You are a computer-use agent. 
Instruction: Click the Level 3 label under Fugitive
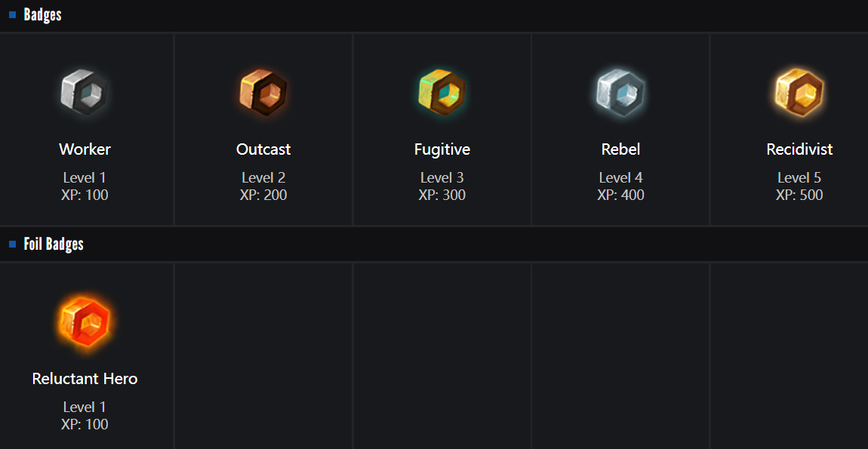click(x=442, y=178)
